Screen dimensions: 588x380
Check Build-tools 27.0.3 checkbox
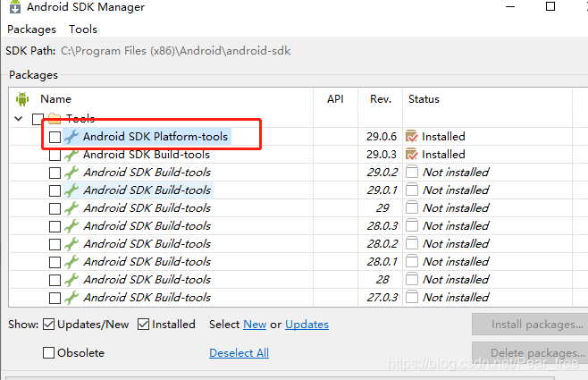55,298
